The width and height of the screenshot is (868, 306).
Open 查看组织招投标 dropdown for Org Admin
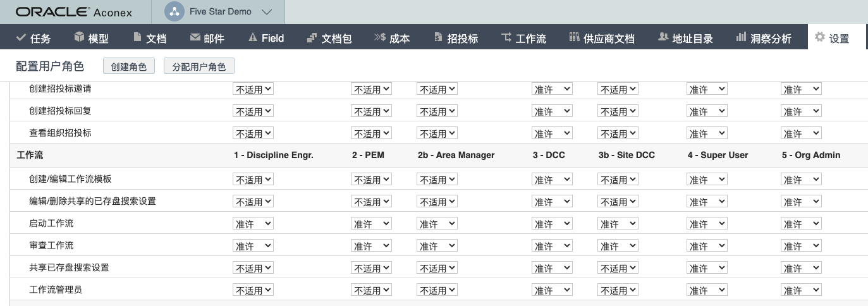(801, 133)
